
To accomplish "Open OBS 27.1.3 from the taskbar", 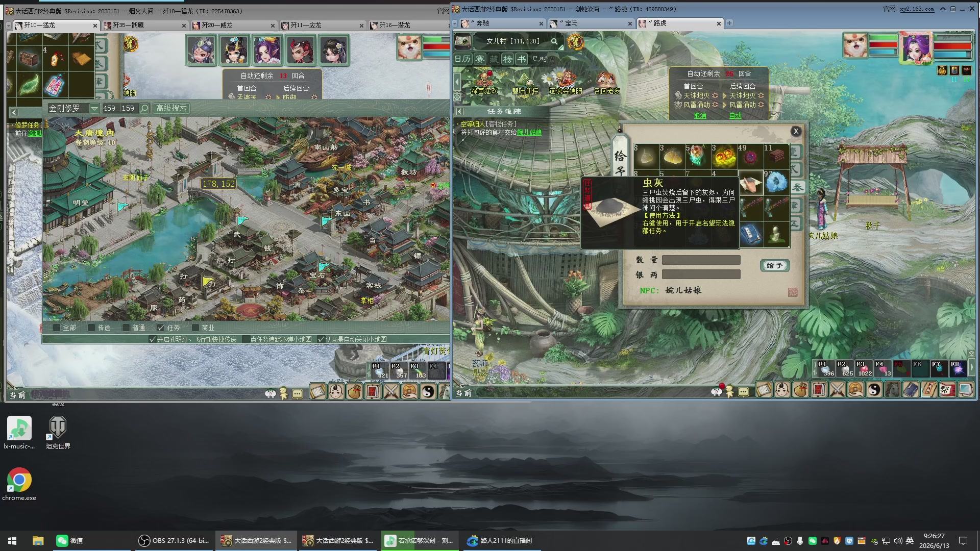I will 174,540.
